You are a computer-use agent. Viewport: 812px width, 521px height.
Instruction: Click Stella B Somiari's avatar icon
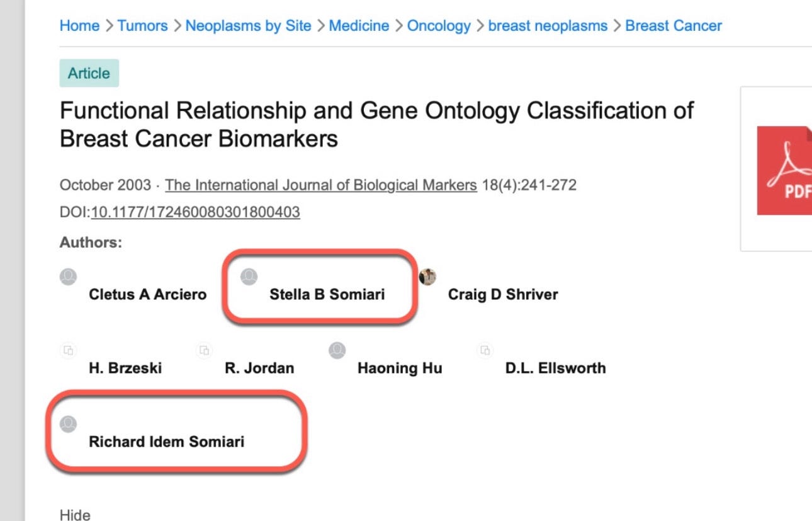tap(249, 276)
